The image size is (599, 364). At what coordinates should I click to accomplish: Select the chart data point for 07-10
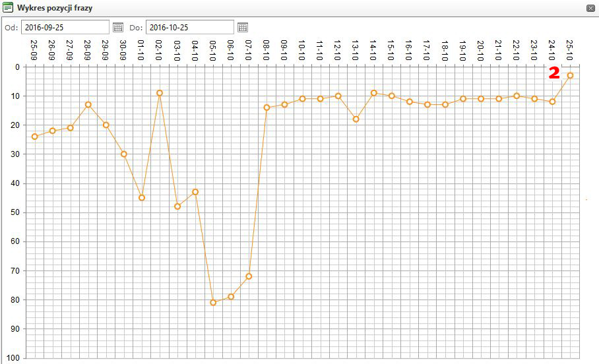tap(249, 276)
